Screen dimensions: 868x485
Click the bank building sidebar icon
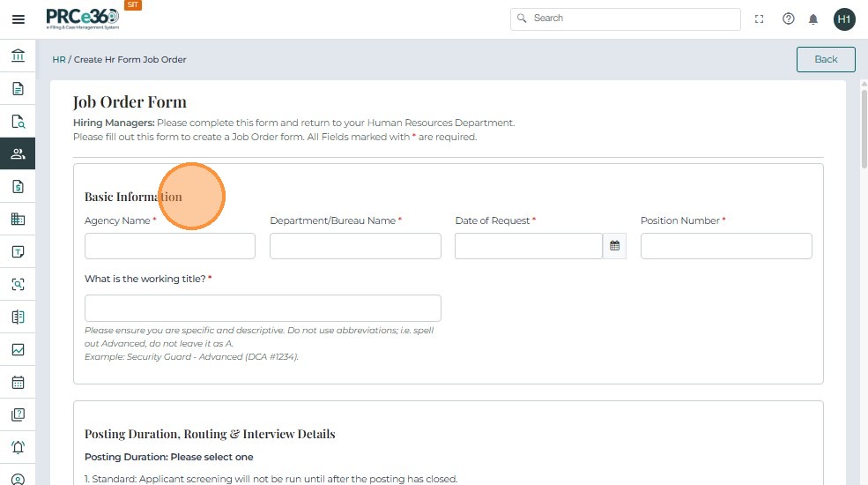click(18, 56)
